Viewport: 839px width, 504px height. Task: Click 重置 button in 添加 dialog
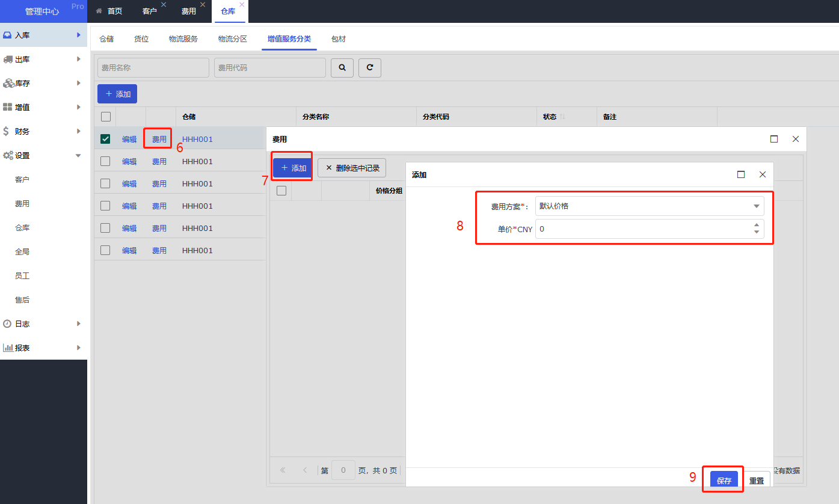(x=757, y=481)
